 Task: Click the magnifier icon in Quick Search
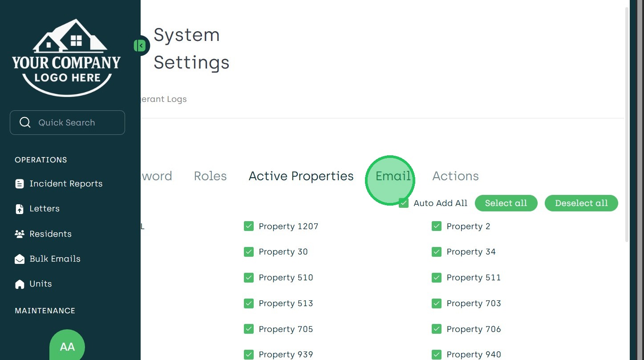point(25,122)
